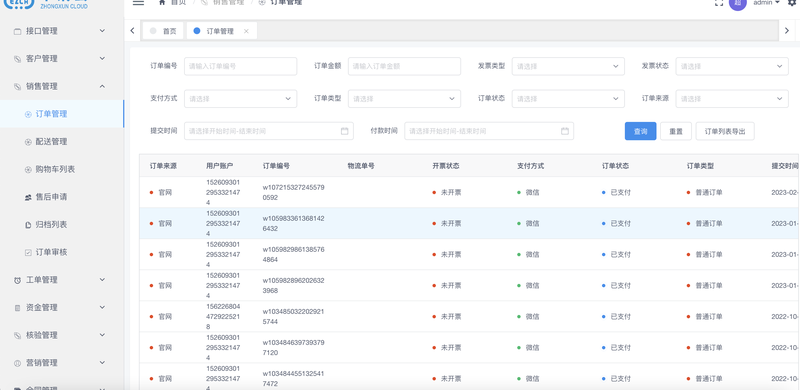Viewport: 800px width, 390px height.
Task: Click the 订单列表导出 export button
Action: (725, 131)
